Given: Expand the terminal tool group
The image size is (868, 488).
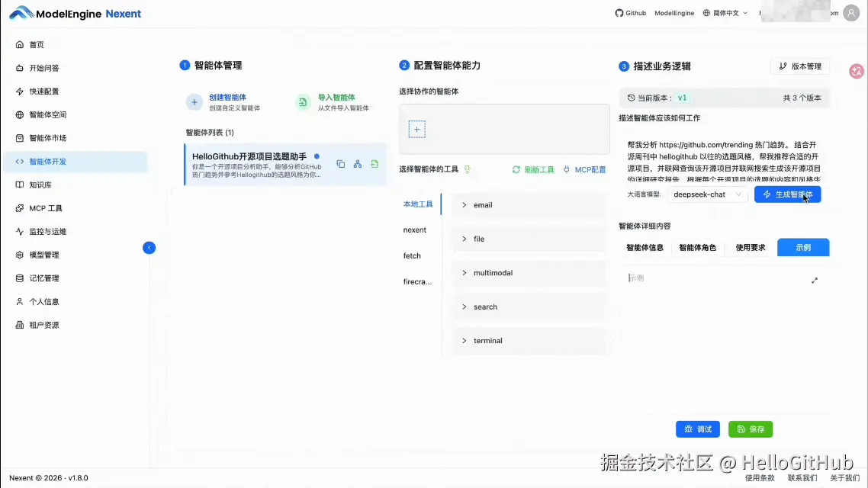Looking at the screenshot, I should [530, 341].
